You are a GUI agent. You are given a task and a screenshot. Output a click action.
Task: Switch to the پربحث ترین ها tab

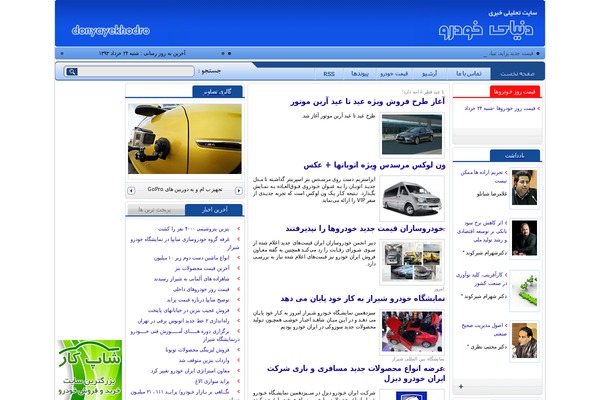pyautogui.click(x=155, y=210)
